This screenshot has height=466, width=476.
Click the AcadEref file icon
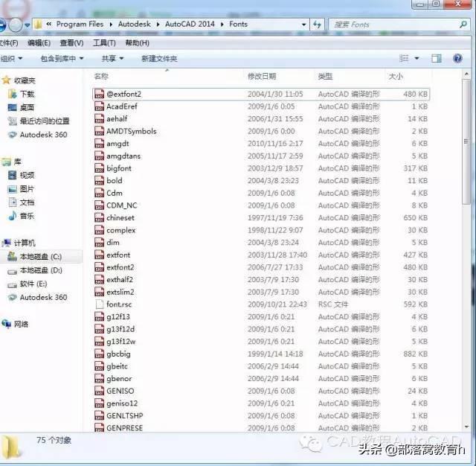[x=99, y=106]
